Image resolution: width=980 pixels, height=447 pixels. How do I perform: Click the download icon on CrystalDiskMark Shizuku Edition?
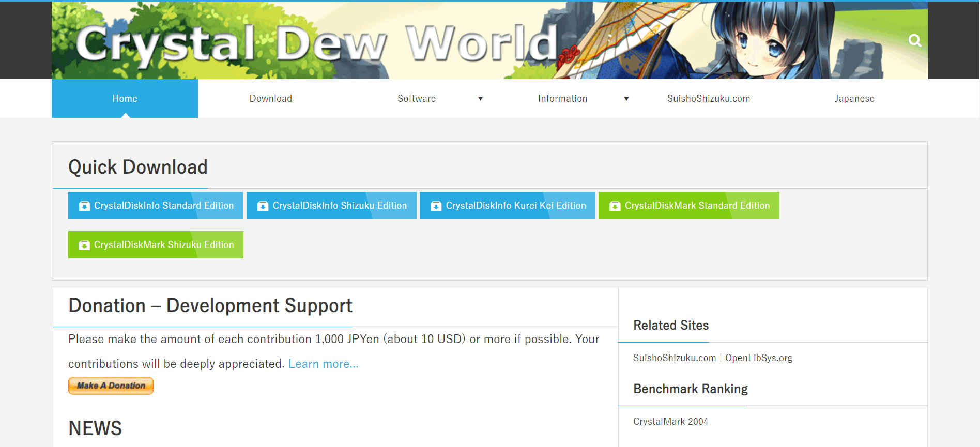click(x=84, y=245)
